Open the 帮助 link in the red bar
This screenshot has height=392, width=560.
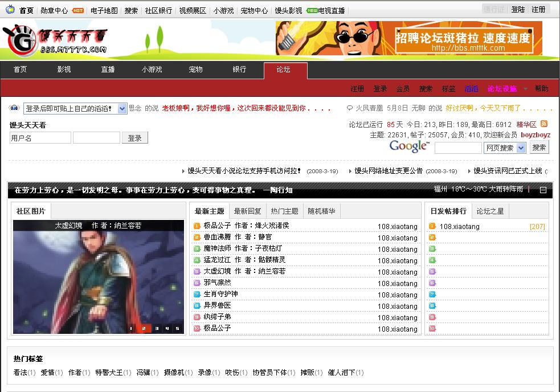[541, 89]
